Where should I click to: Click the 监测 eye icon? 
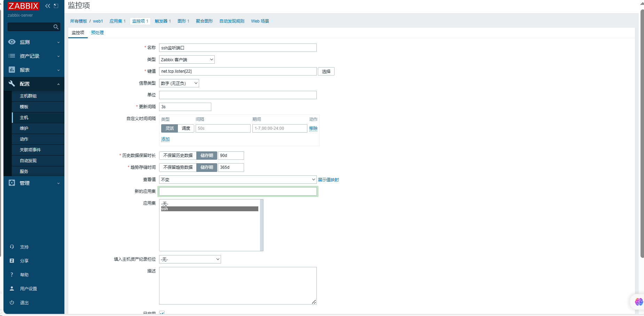[12, 42]
